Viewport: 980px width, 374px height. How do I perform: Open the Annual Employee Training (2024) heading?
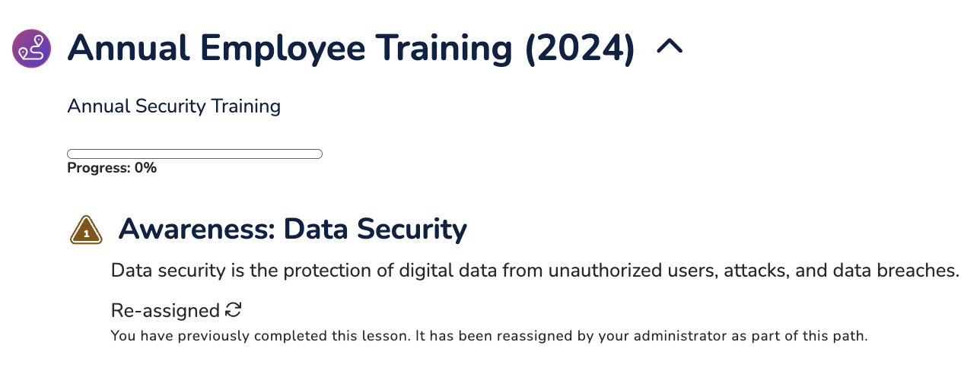351,48
